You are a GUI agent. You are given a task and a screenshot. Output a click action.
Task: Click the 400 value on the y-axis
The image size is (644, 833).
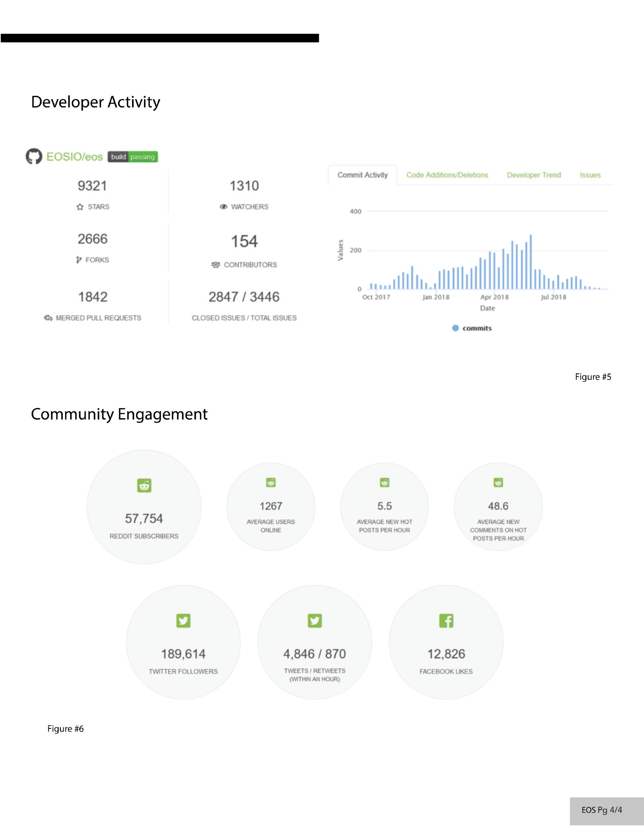coord(355,211)
